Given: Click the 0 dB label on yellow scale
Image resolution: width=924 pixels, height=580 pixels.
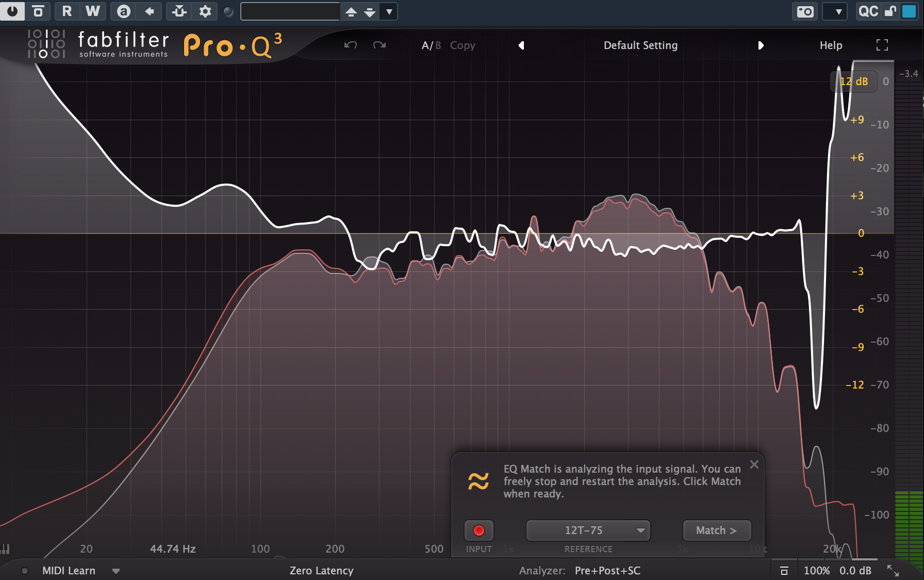Looking at the screenshot, I should (861, 233).
